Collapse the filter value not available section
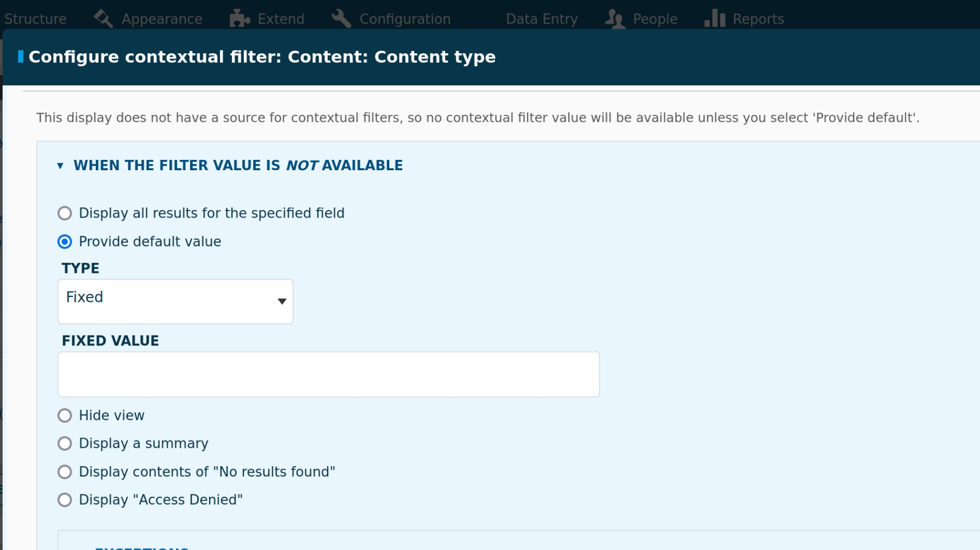 (x=237, y=165)
